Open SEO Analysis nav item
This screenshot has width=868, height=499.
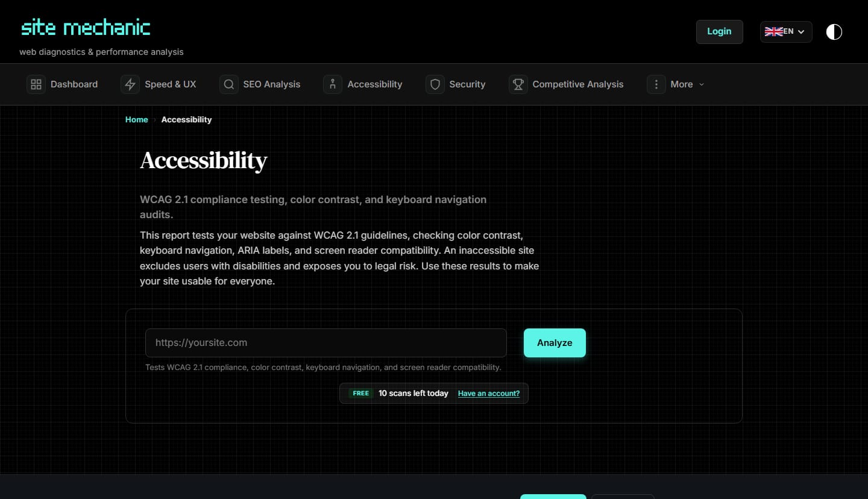(x=260, y=84)
